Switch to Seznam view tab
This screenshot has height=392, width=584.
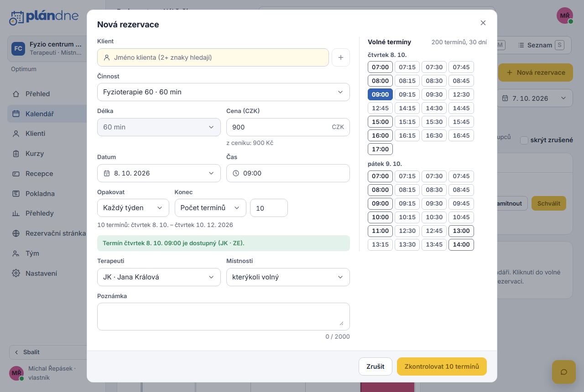coord(541,45)
